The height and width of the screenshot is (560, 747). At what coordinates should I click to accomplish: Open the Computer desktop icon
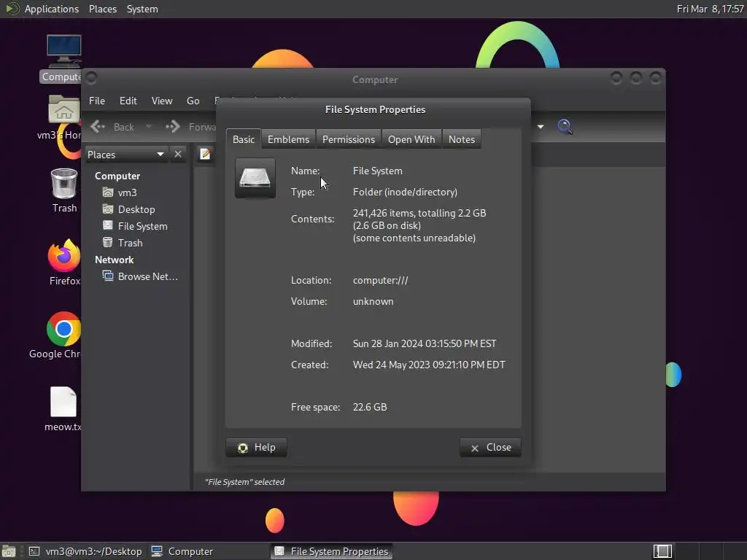pos(64,52)
